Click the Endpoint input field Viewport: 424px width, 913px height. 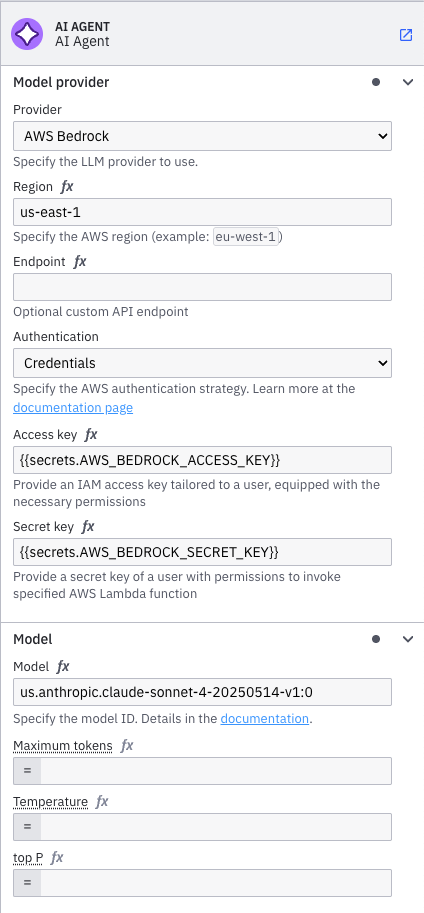click(202, 287)
